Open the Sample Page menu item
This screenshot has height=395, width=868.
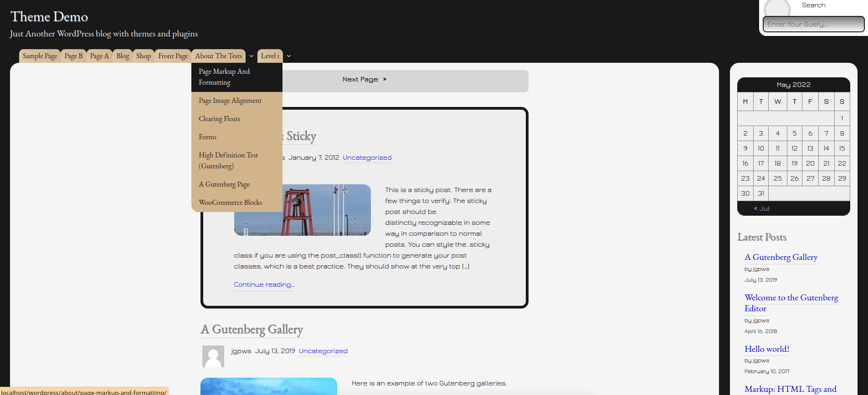[40, 56]
